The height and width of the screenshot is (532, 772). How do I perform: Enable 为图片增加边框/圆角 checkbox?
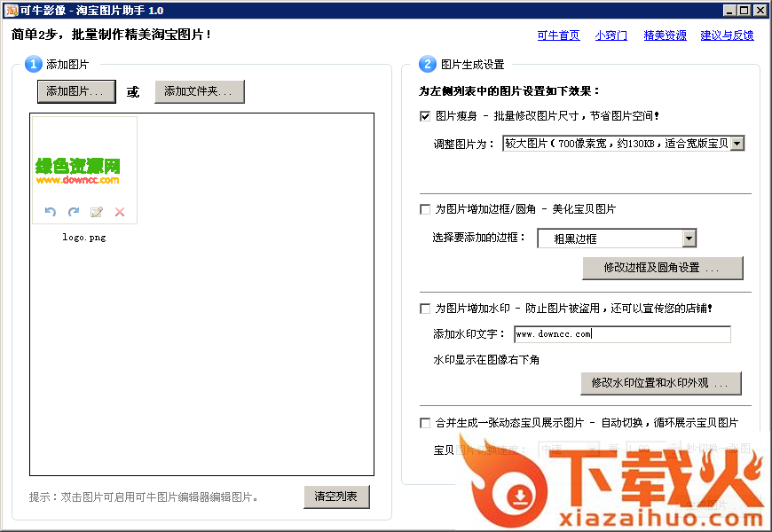425,209
